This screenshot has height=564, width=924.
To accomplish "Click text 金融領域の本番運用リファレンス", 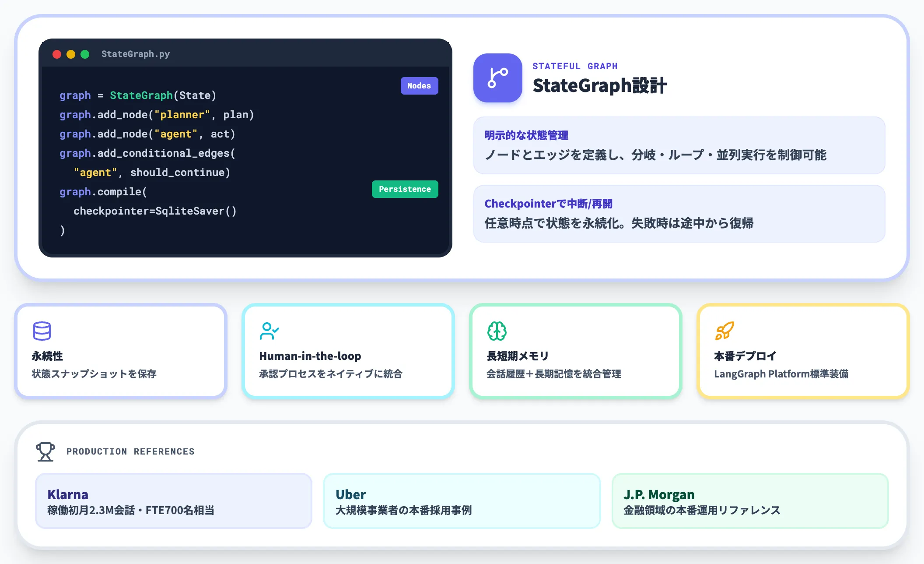I will click(x=702, y=510).
